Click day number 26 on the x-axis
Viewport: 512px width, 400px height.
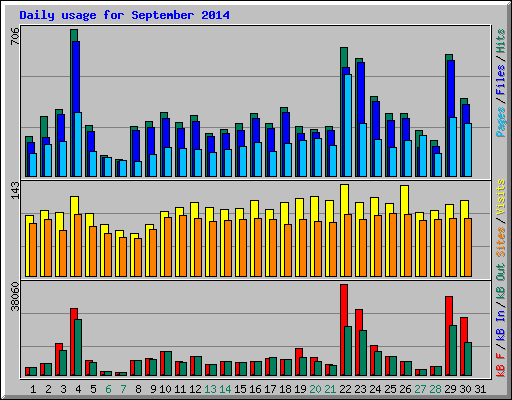[x=405, y=389]
